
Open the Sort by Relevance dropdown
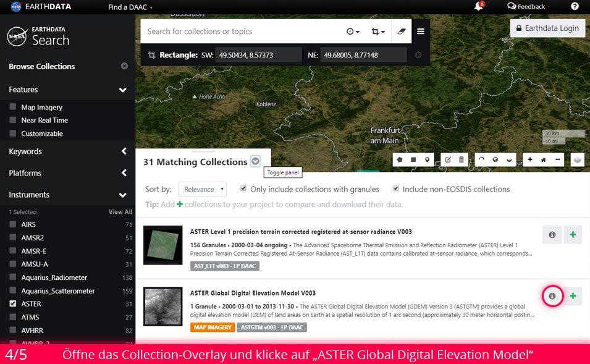point(203,189)
